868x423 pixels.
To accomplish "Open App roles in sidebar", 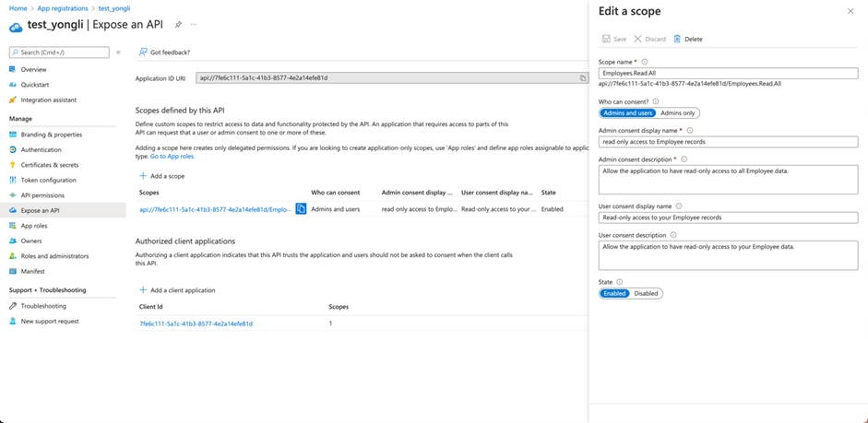I will pos(34,226).
